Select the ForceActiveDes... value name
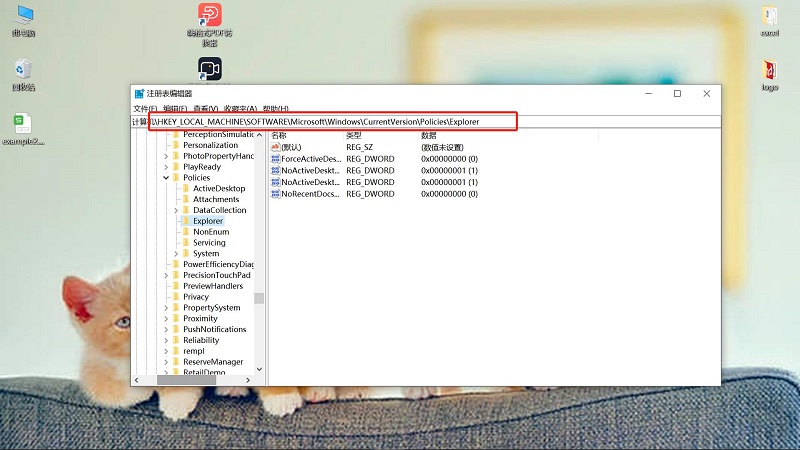The height and width of the screenshot is (450, 800). pyautogui.click(x=311, y=159)
